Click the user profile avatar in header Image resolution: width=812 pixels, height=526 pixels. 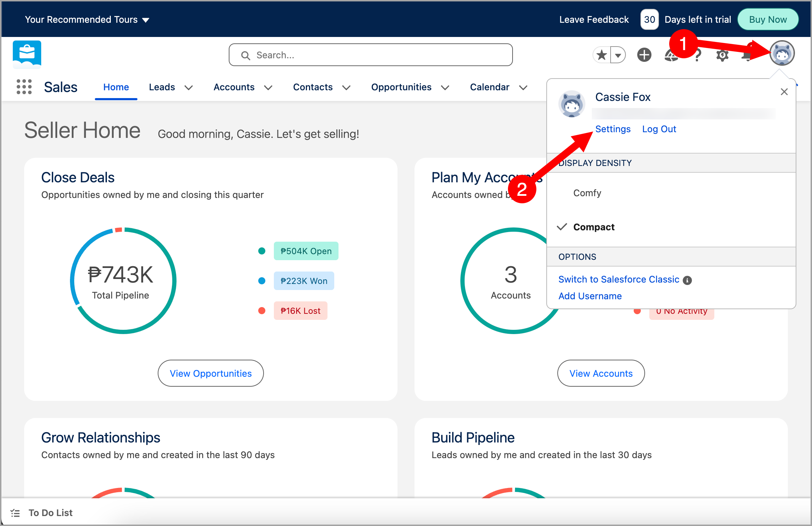point(782,53)
